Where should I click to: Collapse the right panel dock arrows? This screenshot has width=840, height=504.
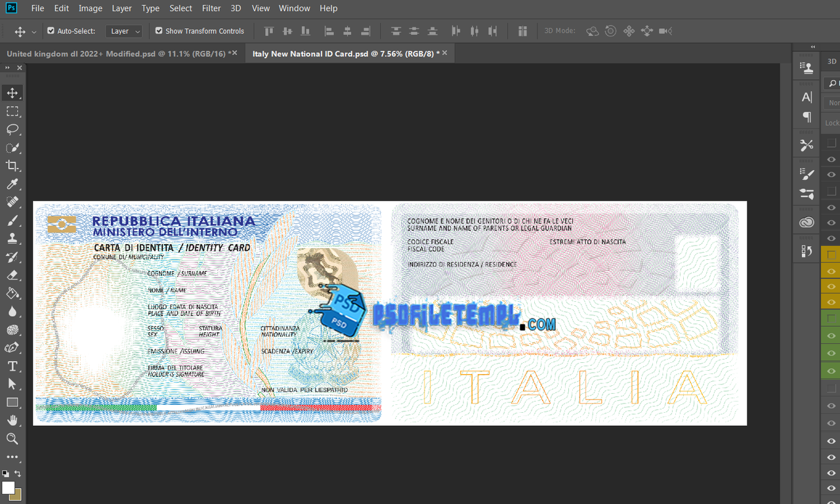tap(813, 47)
